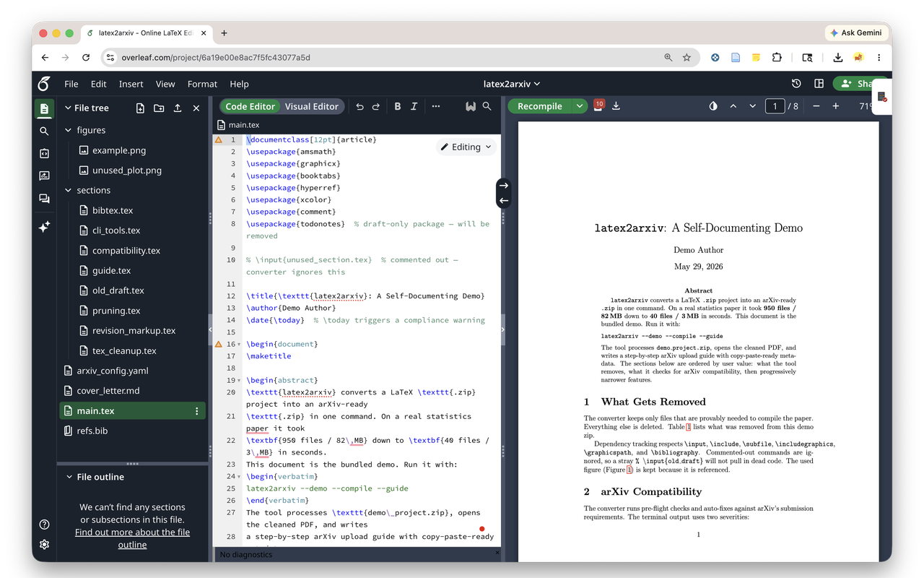Open refs.bib in the file tree
924x578 pixels.
(92, 431)
